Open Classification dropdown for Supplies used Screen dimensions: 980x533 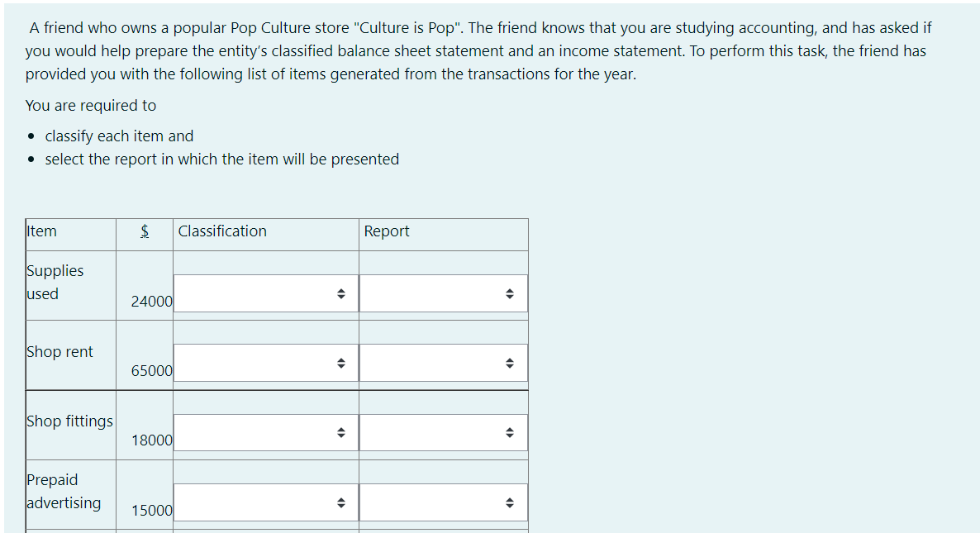click(266, 293)
